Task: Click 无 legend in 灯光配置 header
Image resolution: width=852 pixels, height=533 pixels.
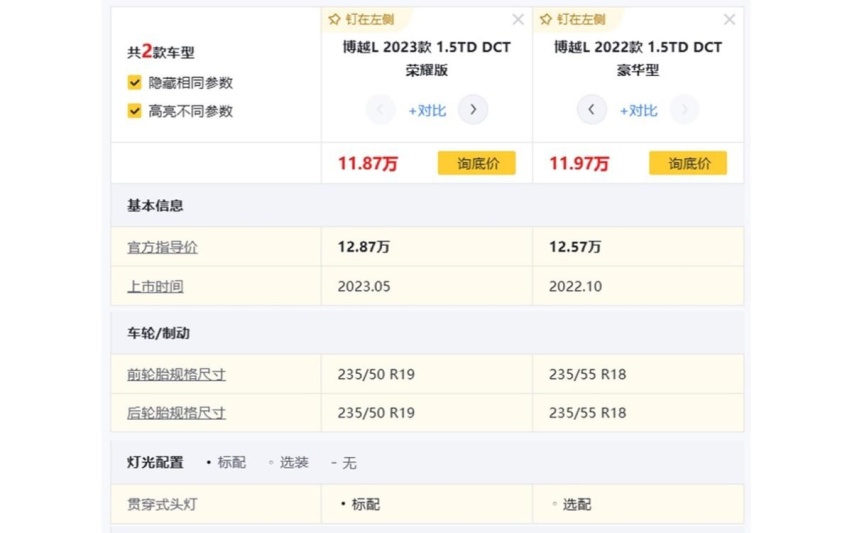Action: point(343,462)
